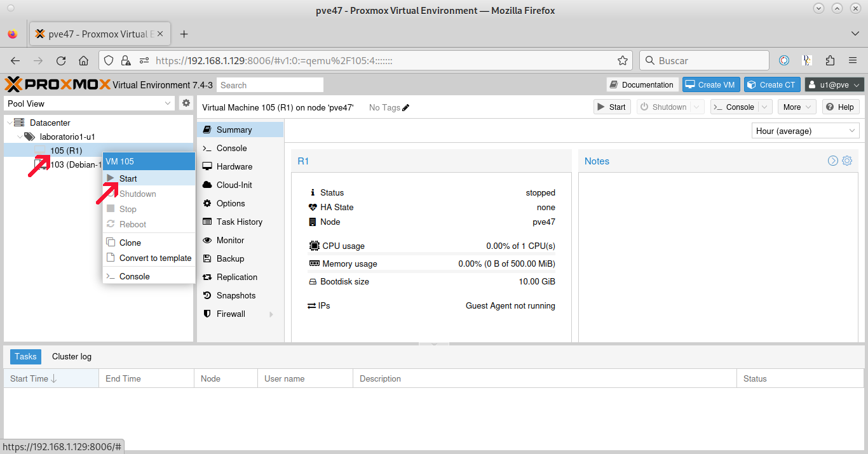
Task: Choose Clone in the context menu
Action: pos(149,243)
